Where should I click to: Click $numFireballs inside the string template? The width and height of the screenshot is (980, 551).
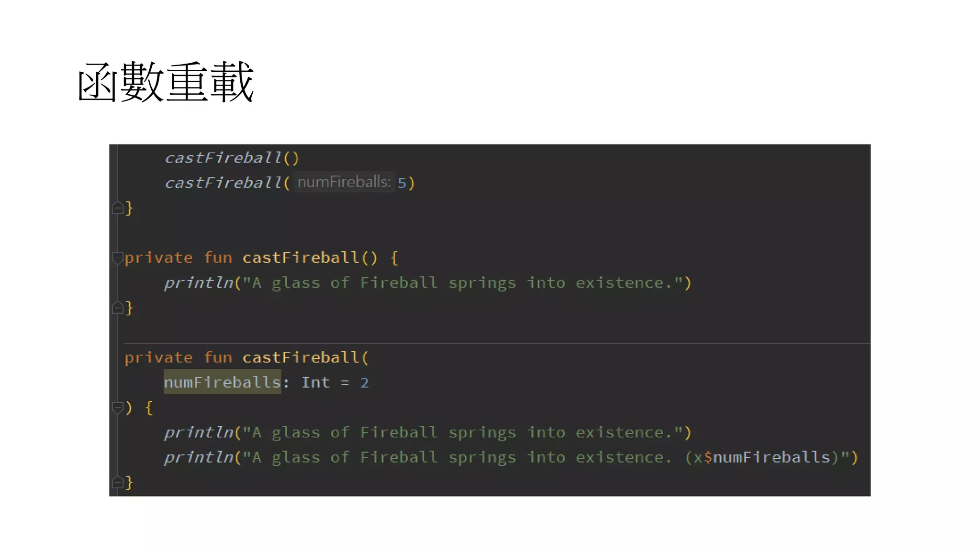(x=767, y=457)
